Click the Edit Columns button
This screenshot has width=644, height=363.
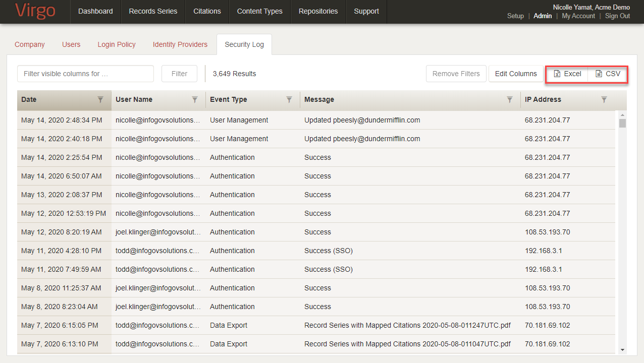[515, 74]
